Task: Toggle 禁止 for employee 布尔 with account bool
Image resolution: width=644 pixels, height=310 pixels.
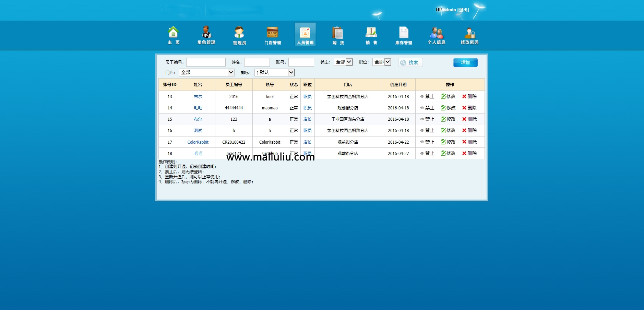Action: click(427, 96)
